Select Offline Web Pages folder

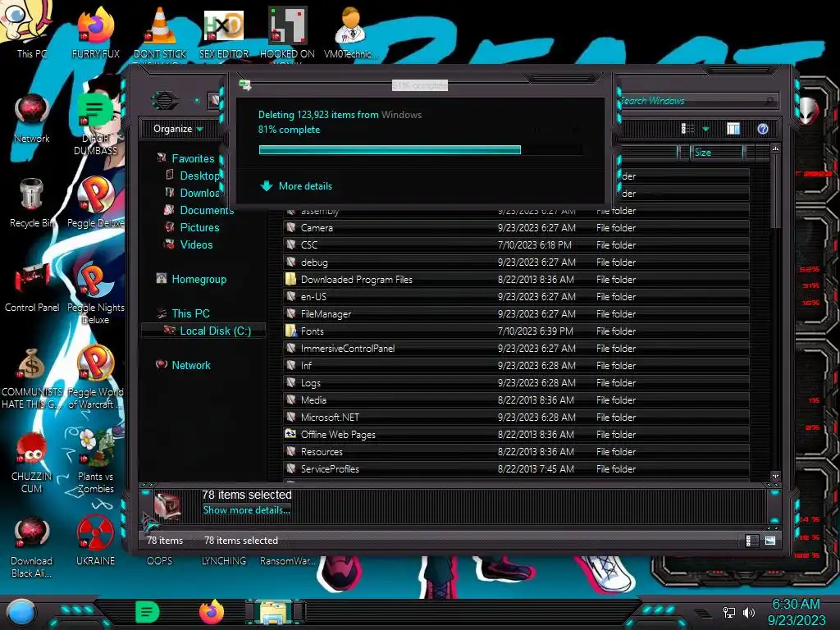click(x=517, y=434)
